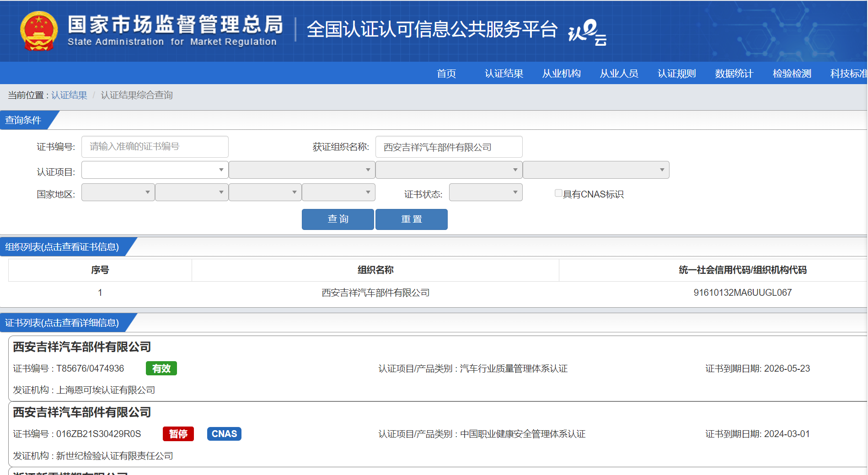This screenshot has height=475, width=868.
Task: Click the 证书编号 input field
Action: pos(155,147)
